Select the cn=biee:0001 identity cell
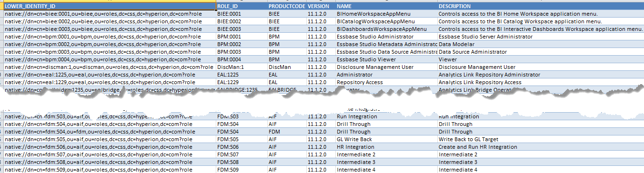 [110, 14]
